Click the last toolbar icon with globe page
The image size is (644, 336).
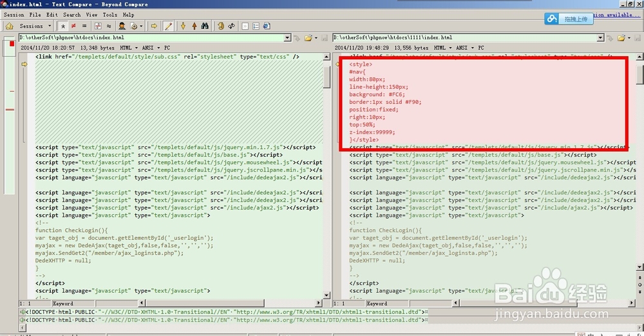pyautogui.click(x=267, y=26)
